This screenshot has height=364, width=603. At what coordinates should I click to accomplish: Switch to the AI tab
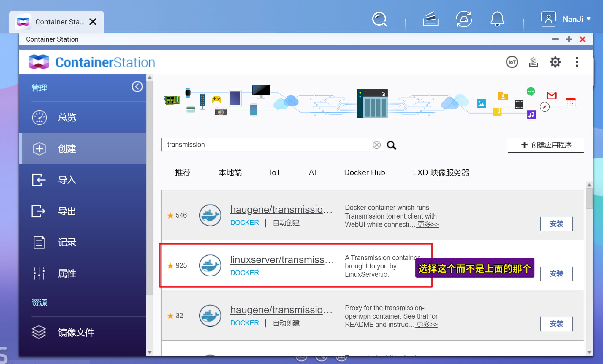(x=312, y=172)
